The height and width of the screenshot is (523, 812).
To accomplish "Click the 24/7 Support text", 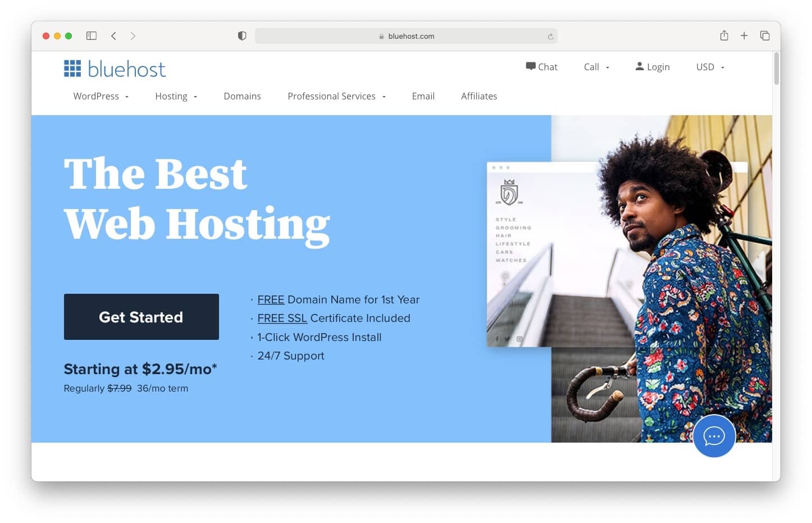I will [x=290, y=356].
